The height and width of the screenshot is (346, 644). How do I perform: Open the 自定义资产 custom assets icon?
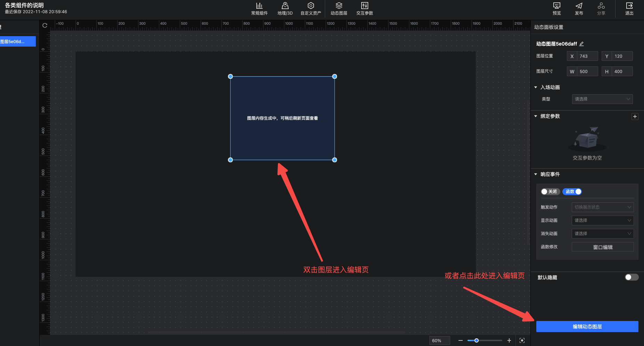click(x=311, y=6)
